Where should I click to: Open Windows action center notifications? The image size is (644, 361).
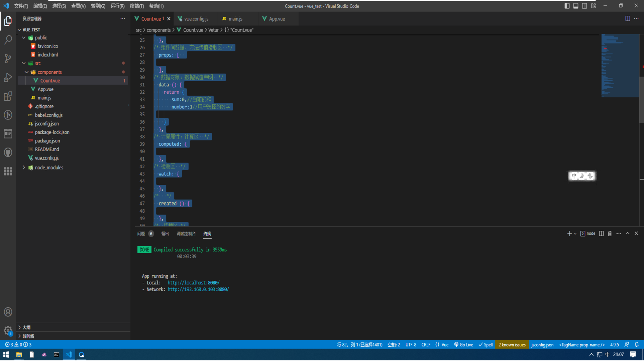pyautogui.click(x=633, y=355)
